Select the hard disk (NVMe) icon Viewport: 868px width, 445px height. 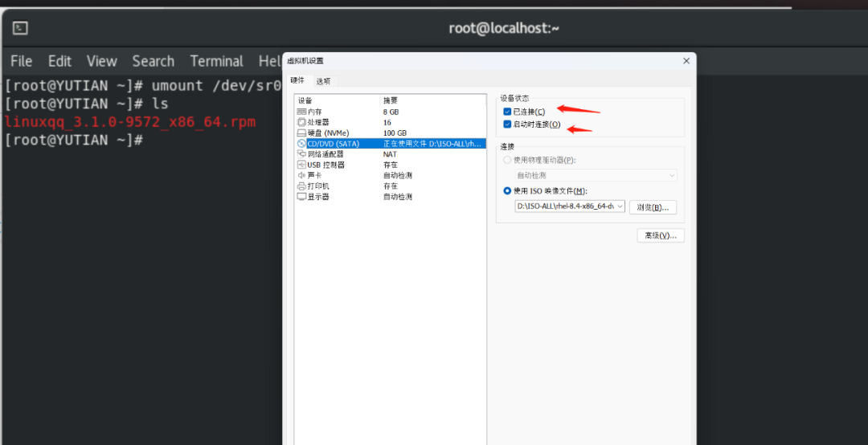click(x=301, y=133)
